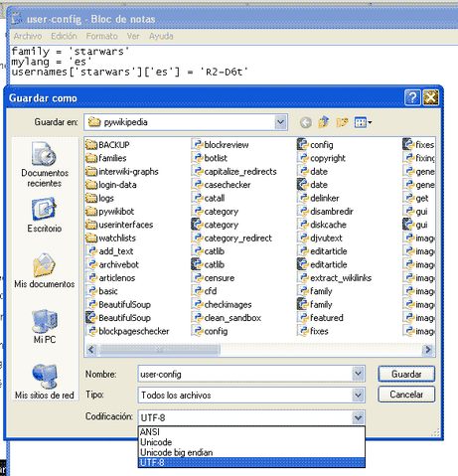
Task: Choose Unicode encoding option
Action: pos(251,442)
